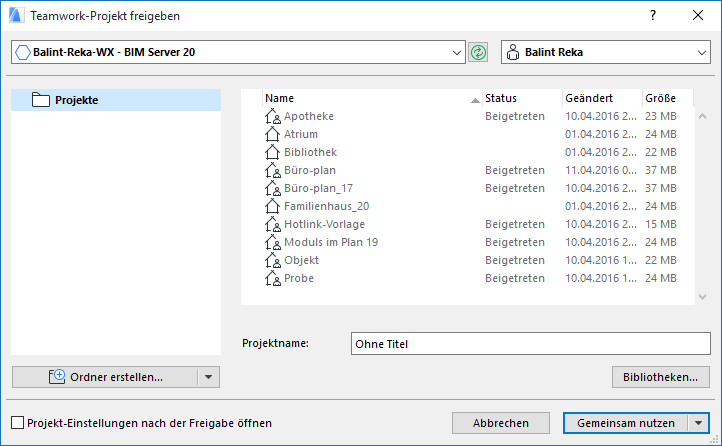
Task: Click the Apotheke project house icon
Action: pos(272,117)
